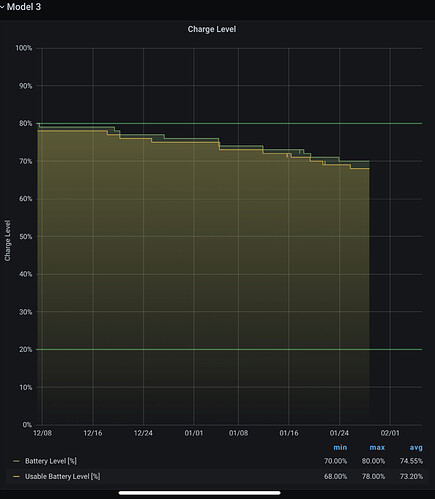Sort legend by avg column
Viewport: 435px width, 499px height.
(x=416, y=447)
